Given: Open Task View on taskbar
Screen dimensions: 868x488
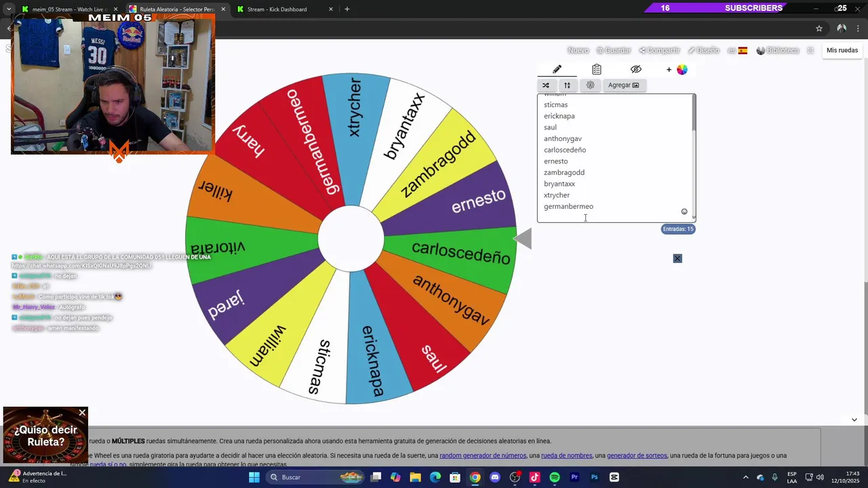Looking at the screenshot, I should point(376,477).
